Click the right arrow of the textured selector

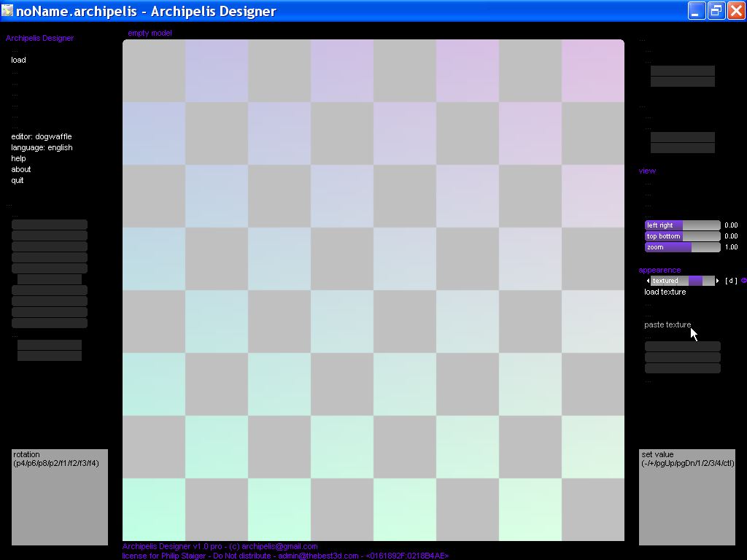click(x=718, y=281)
